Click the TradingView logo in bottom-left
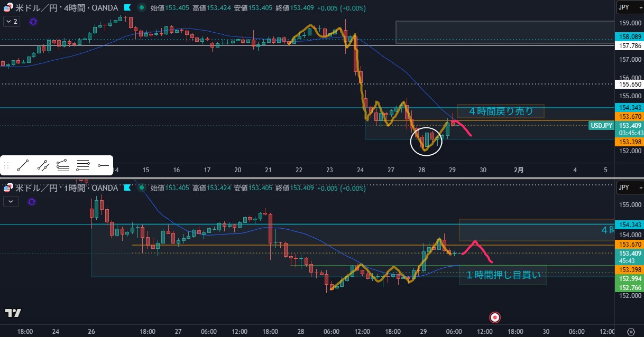Viewport: 644px width, 337px height. (13, 313)
